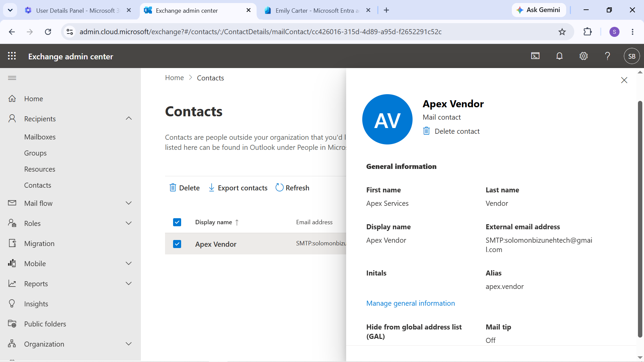
Task: Click the Organization hierarchy icon
Action: (x=12, y=344)
